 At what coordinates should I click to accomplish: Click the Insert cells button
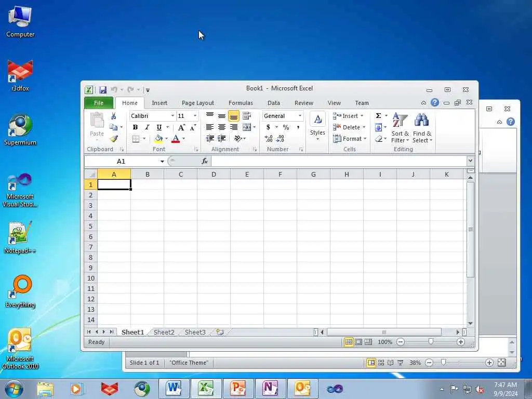point(349,116)
